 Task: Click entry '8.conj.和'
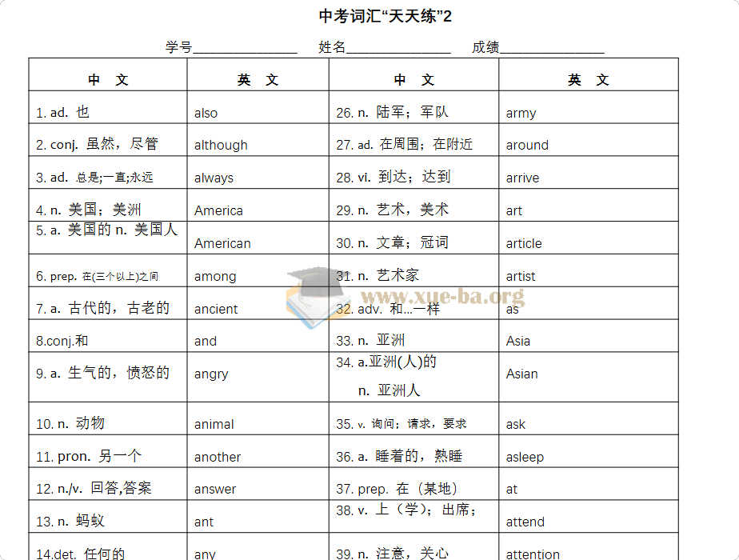[62, 341]
